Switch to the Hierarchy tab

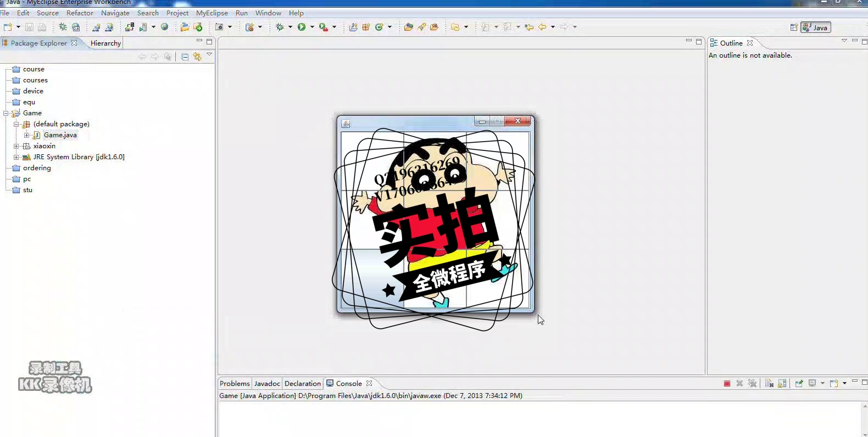[x=105, y=43]
